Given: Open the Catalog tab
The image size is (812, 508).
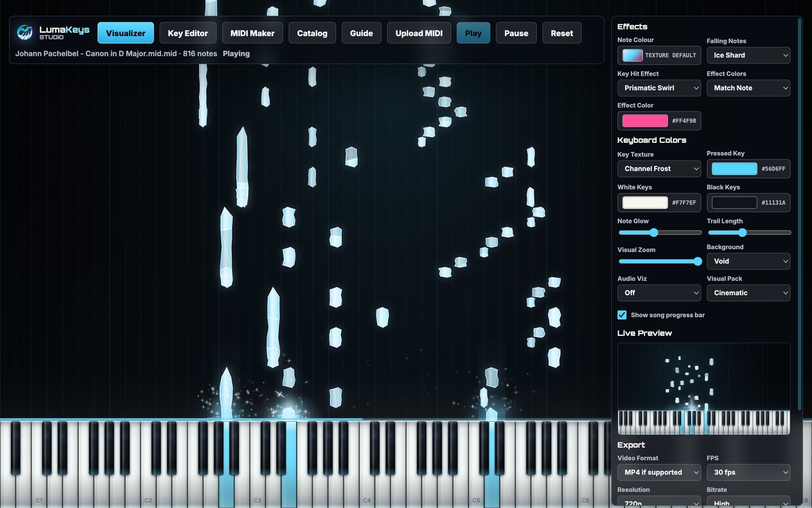Looking at the screenshot, I should [312, 33].
